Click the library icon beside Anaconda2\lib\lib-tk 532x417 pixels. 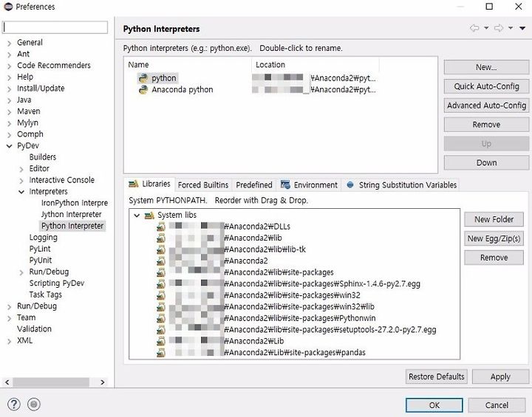pos(161,250)
